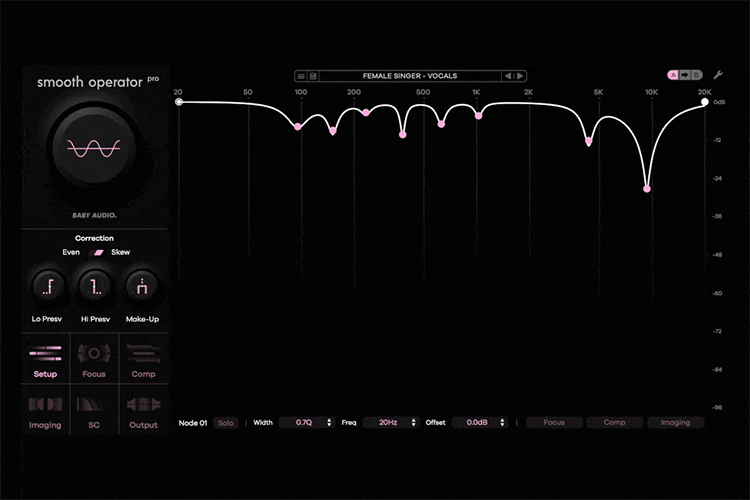
Task: Select the pink node at 1K
Action: tap(478, 116)
